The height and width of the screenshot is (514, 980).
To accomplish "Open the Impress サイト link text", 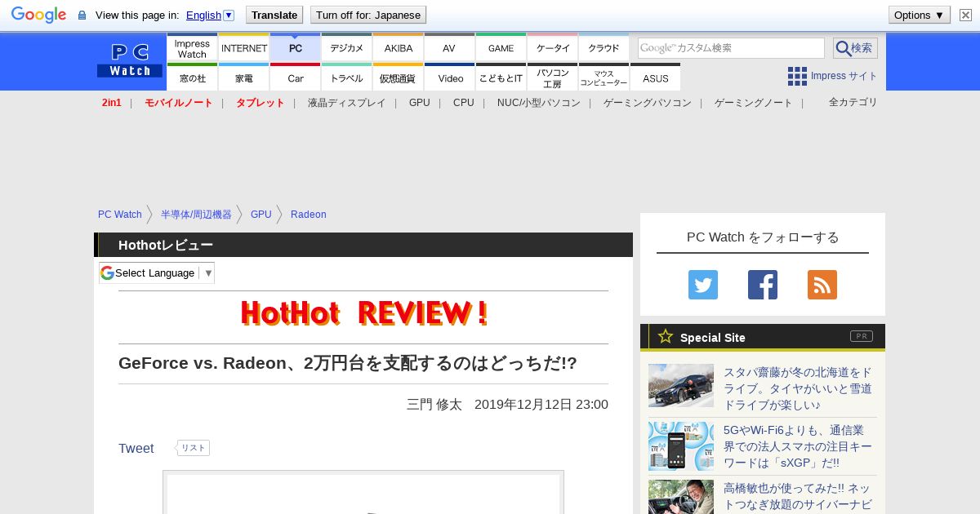I will pyautogui.click(x=844, y=76).
